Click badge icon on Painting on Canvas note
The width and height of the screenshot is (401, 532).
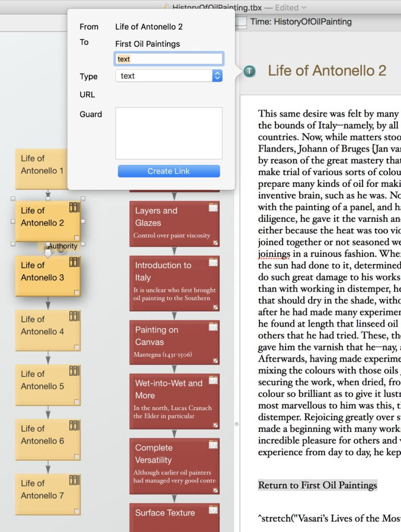point(213,327)
